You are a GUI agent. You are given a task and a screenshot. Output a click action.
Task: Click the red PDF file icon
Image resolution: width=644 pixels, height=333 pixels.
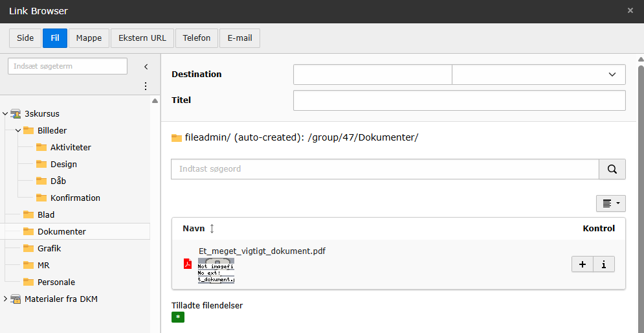(188, 264)
